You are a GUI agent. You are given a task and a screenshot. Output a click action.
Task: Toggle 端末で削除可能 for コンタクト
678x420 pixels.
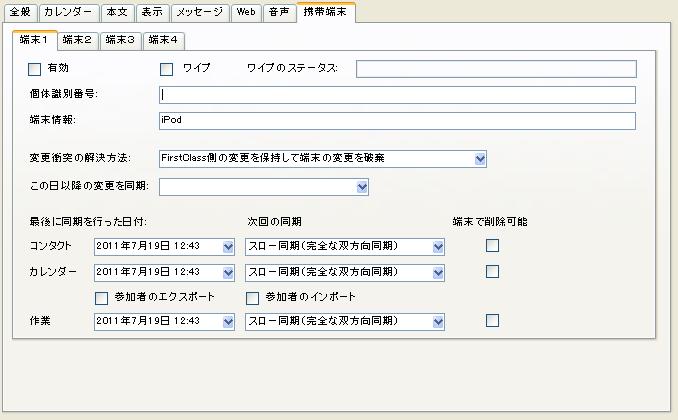click(x=493, y=246)
